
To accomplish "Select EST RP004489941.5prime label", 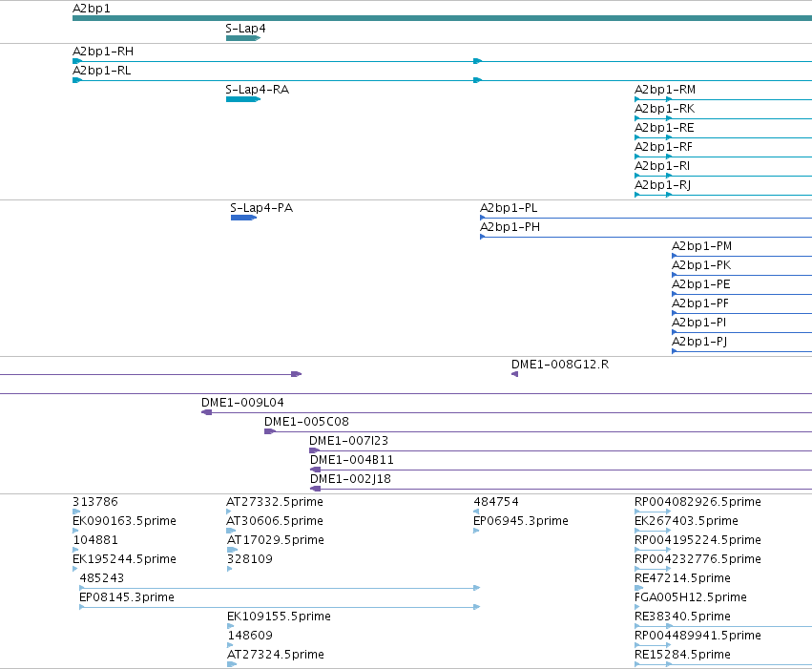I will (x=698, y=636).
